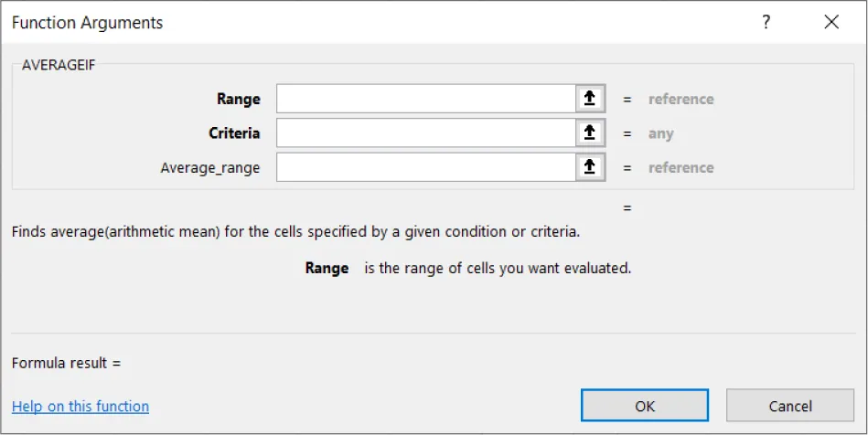
Task: Click the 'reference' preview beside the Range field
Action: (x=680, y=99)
